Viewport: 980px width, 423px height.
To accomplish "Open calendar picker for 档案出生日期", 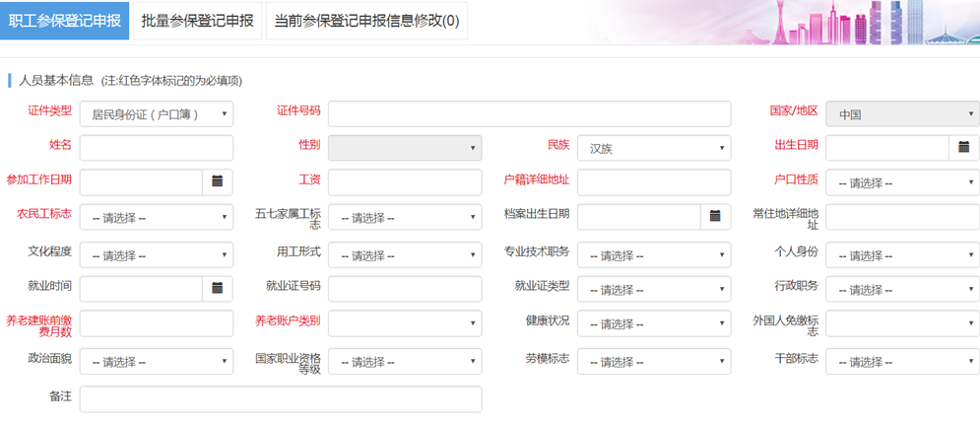I will (715, 217).
